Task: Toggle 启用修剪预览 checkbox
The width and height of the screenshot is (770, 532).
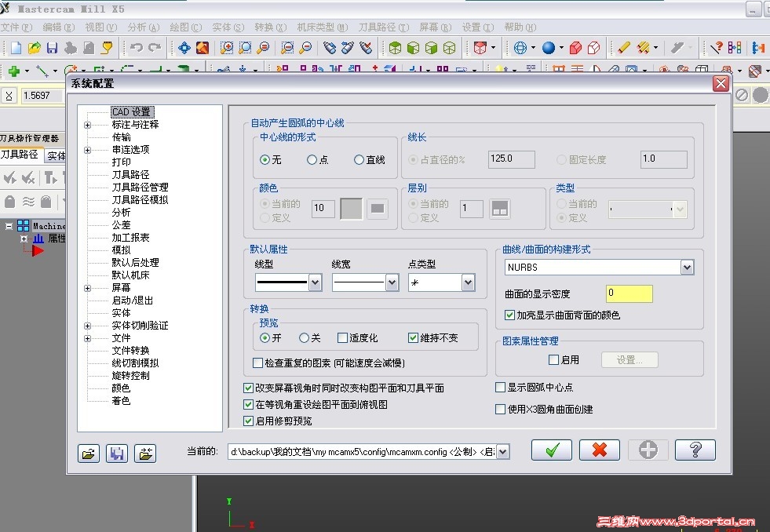Action: (249, 421)
